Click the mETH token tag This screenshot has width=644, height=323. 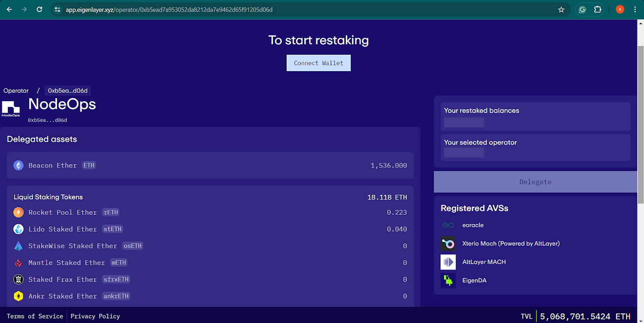pyautogui.click(x=119, y=263)
